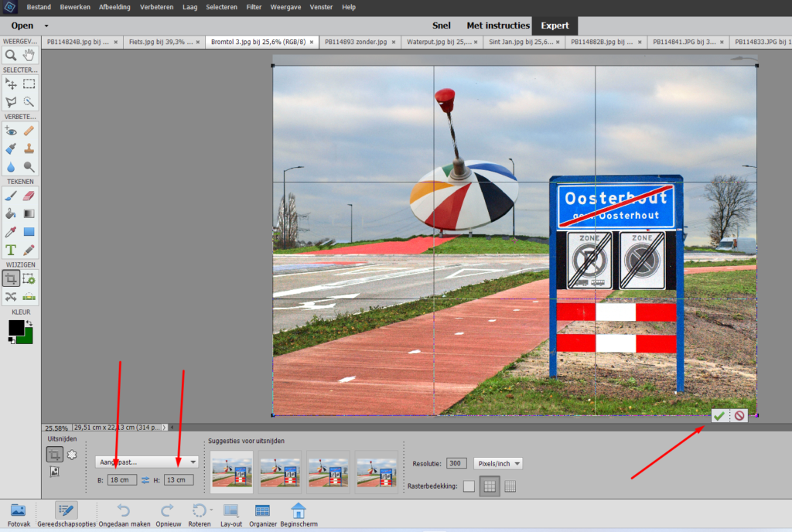Enable rule of thirds grid overlay
This screenshot has width=792, height=532.
[489, 486]
